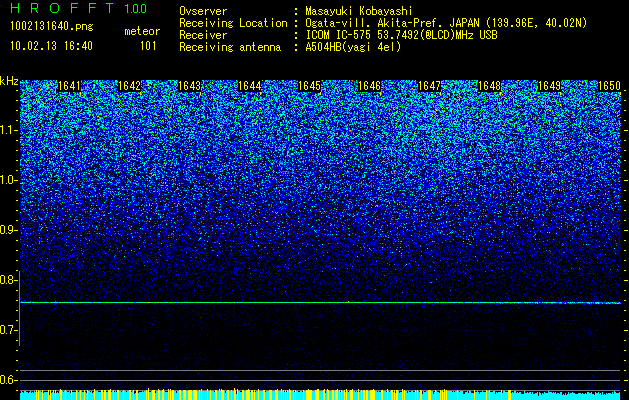Click the 1641 time marker

click(x=69, y=86)
